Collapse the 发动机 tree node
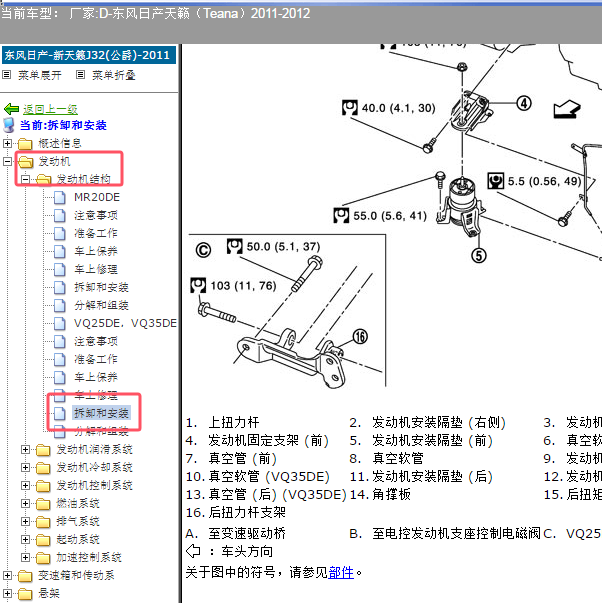The image size is (602, 603). 7,162
